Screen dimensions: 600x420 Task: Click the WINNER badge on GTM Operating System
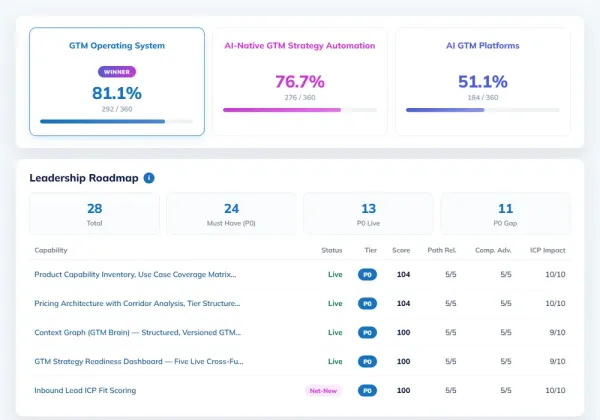pyautogui.click(x=117, y=72)
